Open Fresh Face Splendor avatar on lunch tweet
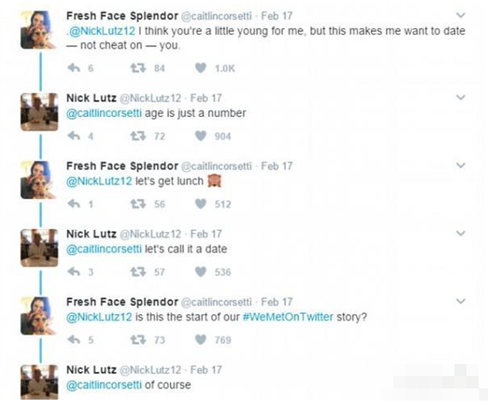 [39, 180]
